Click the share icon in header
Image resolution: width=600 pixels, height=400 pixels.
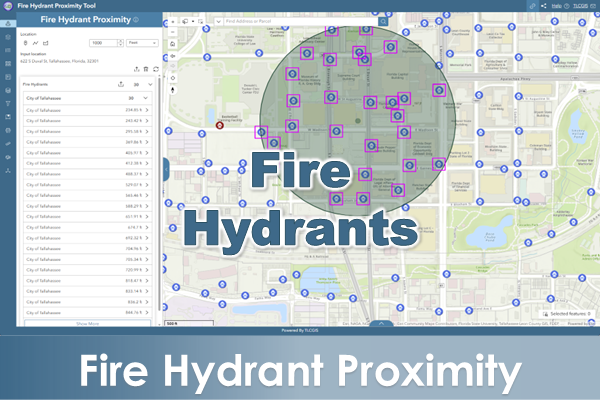(x=544, y=6)
